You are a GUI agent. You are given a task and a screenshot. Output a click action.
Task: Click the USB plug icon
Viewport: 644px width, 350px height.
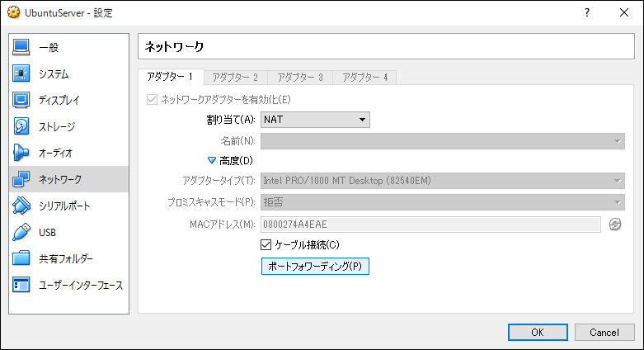click(x=22, y=233)
